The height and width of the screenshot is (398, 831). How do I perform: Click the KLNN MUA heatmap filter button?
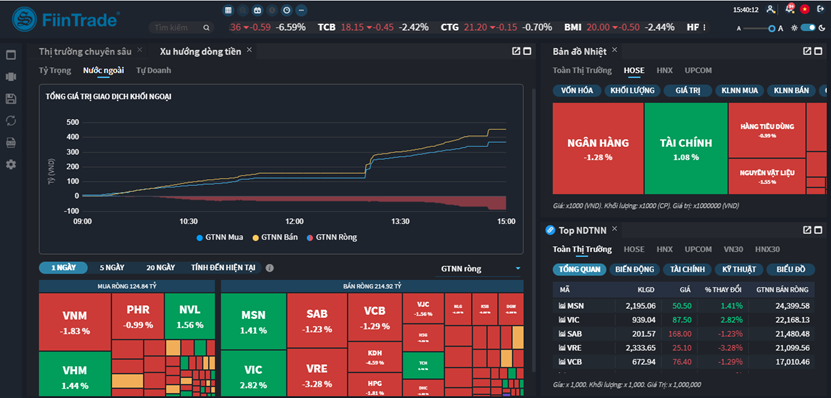coord(739,91)
